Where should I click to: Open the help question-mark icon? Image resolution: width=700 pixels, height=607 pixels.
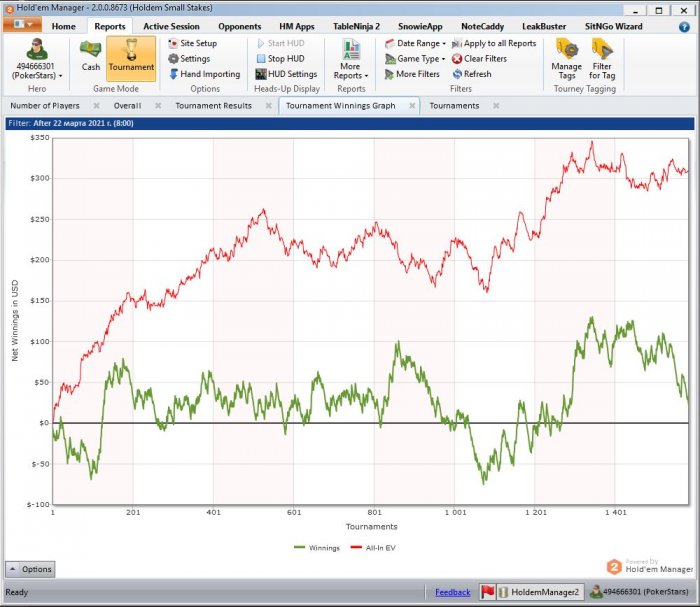click(x=684, y=27)
